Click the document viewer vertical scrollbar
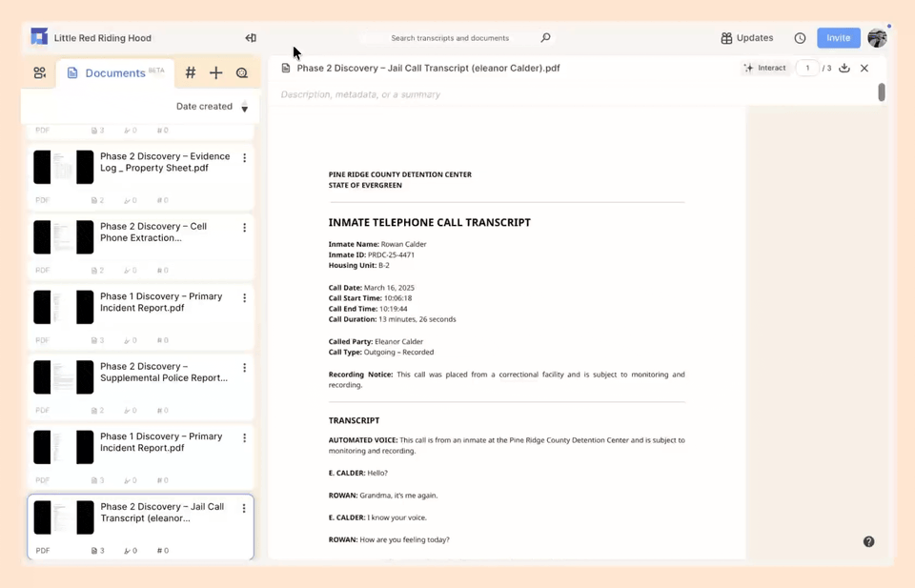 881,92
